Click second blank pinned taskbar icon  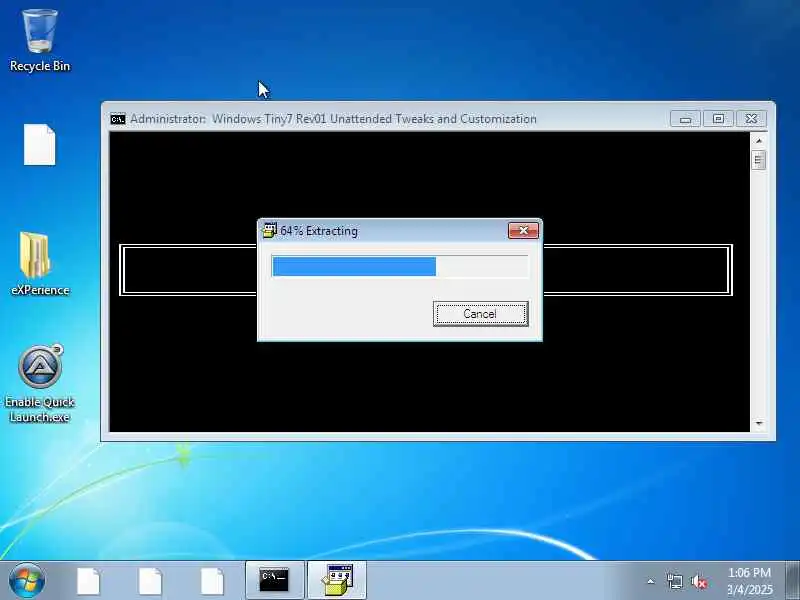tap(150, 581)
